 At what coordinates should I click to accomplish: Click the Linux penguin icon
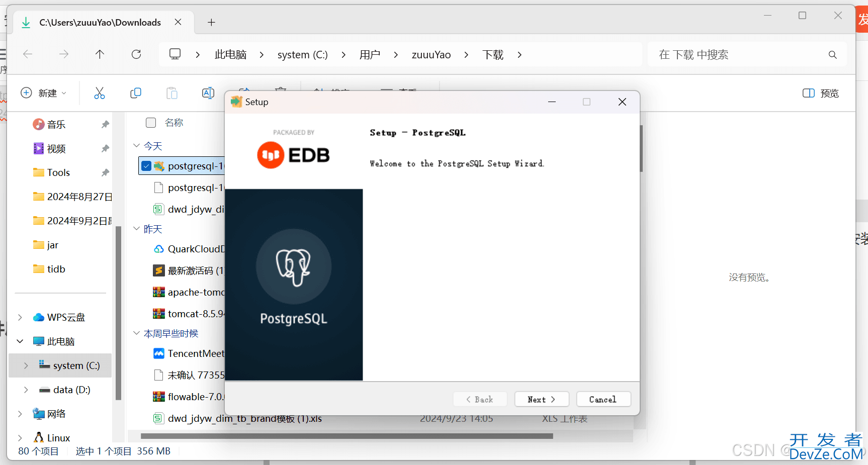(38, 437)
